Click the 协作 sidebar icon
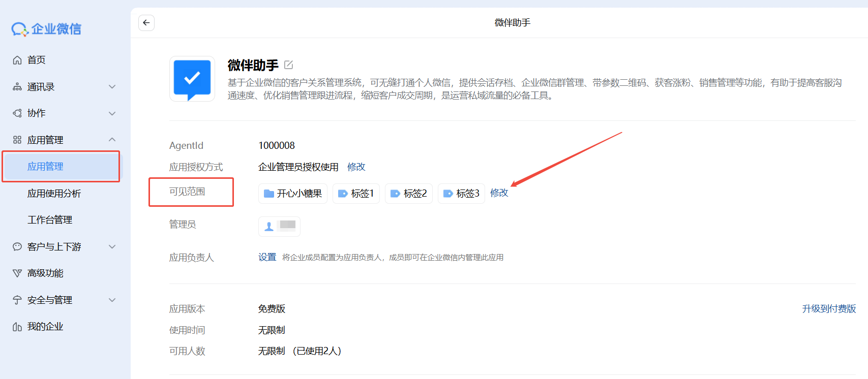This screenshot has height=379, width=868. [x=17, y=113]
